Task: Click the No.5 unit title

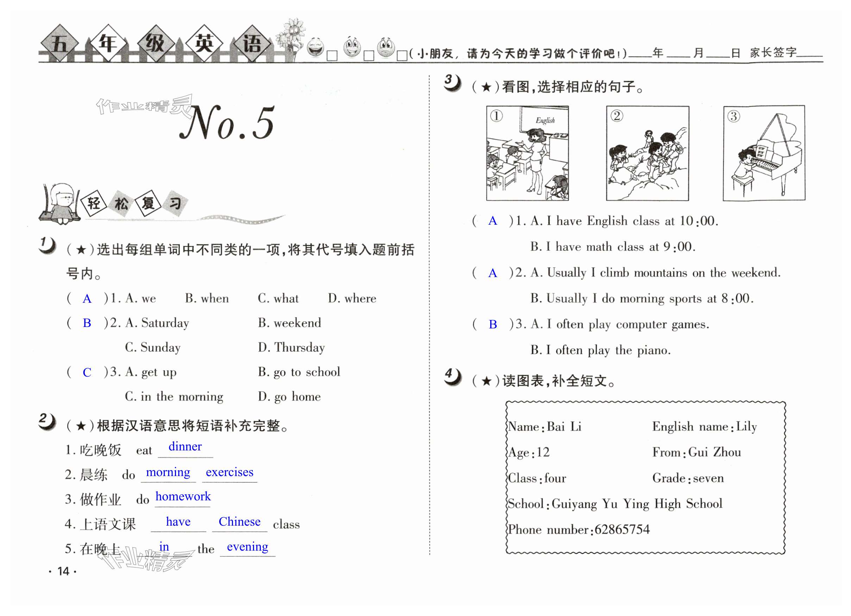Action: pos(227,123)
